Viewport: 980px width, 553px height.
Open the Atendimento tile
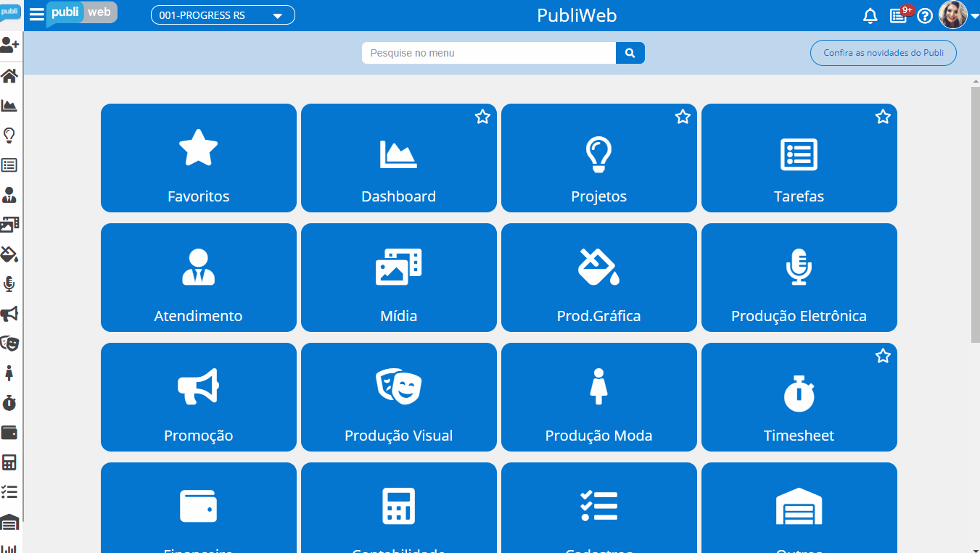click(199, 278)
